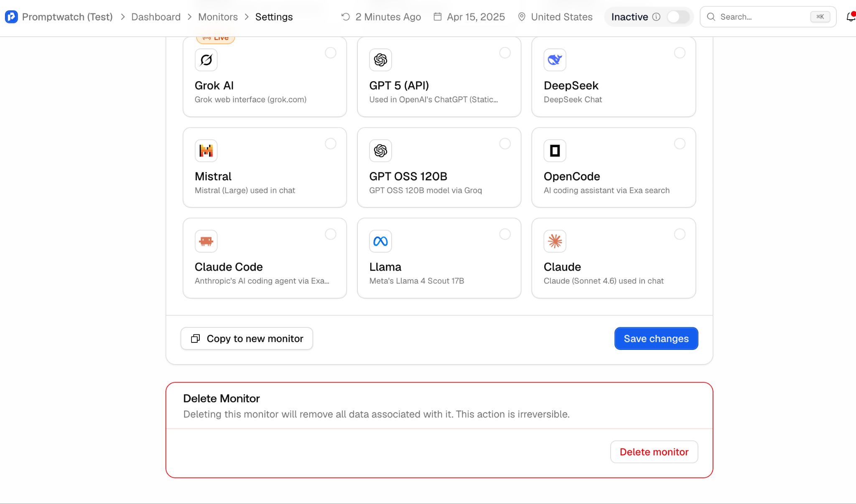Click the copy icon in Copy to new monitor
The width and height of the screenshot is (856, 504).
(195, 339)
